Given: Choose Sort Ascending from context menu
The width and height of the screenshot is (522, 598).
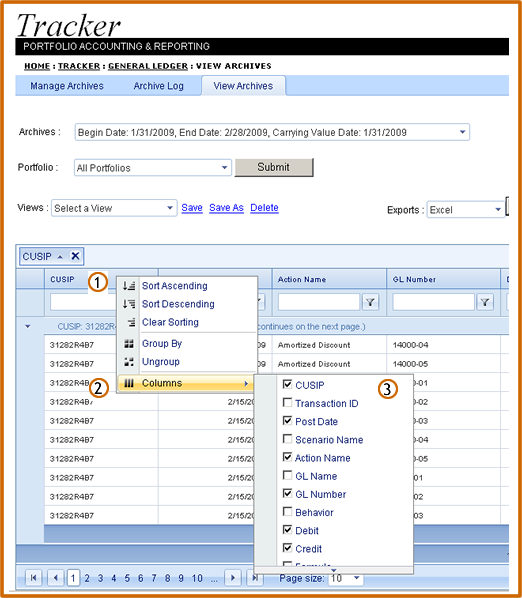Looking at the screenshot, I should pos(175,286).
